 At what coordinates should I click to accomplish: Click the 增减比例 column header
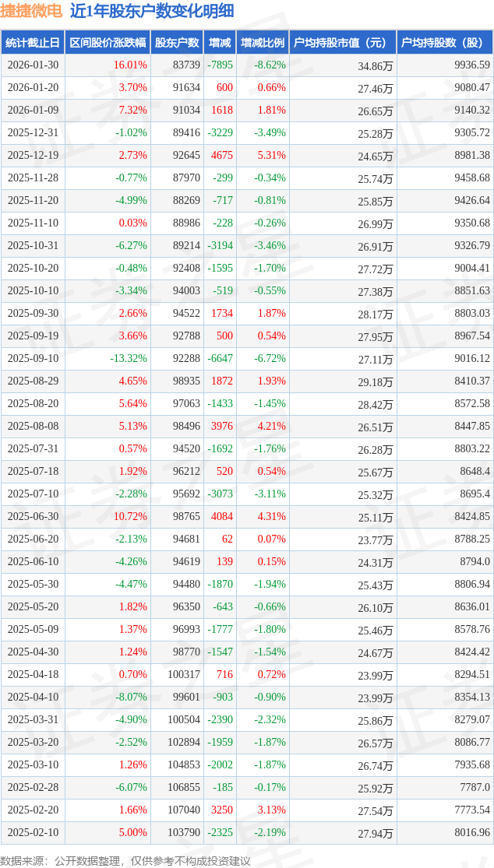(x=263, y=43)
